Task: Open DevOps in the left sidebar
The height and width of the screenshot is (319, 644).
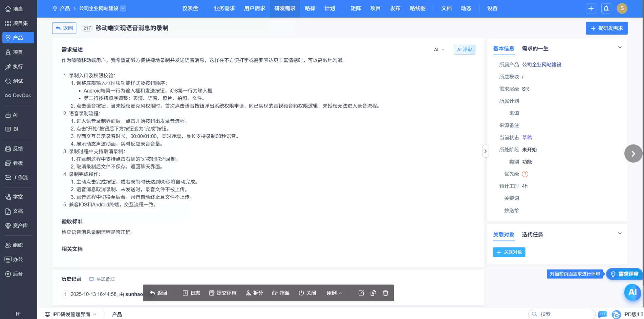Action: [x=18, y=96]
